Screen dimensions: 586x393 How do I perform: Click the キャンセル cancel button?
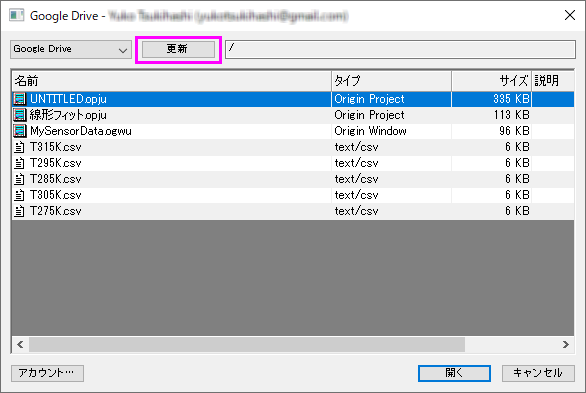click(538, 373)
